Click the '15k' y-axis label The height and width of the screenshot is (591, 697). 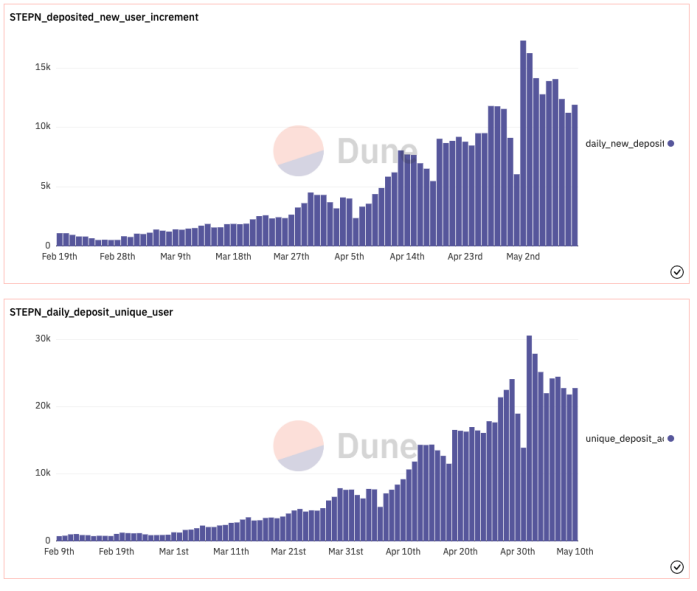point(43,67)
